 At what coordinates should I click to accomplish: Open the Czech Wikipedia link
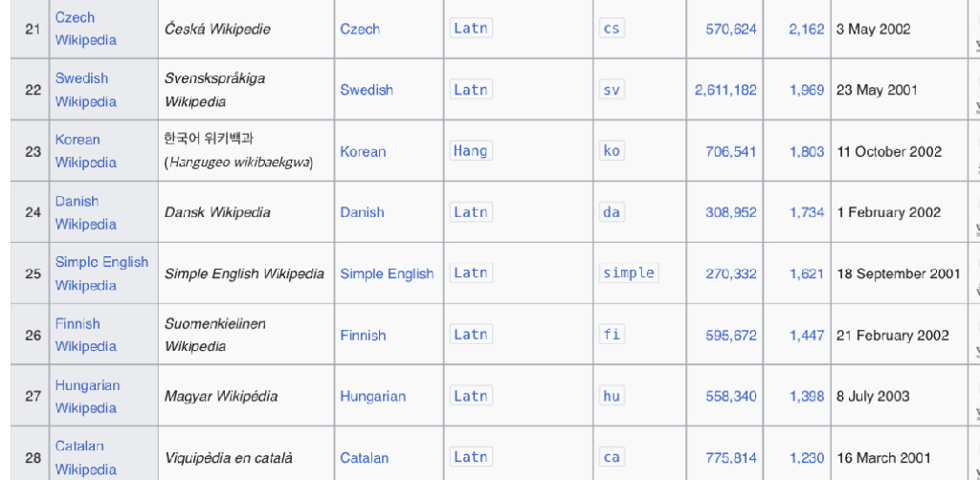point(76,18)
